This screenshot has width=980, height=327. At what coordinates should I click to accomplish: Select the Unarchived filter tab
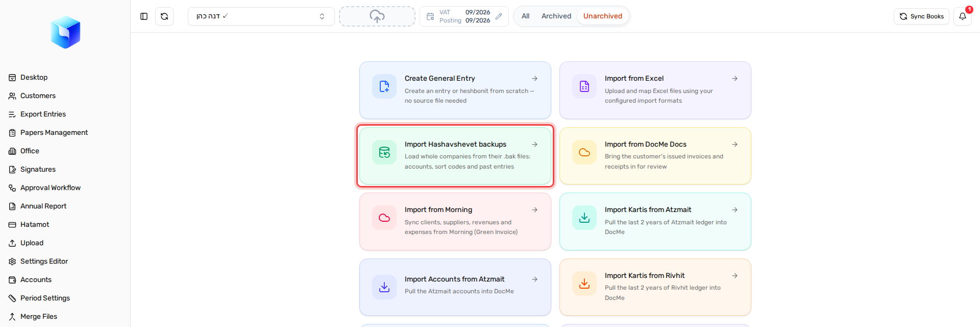[603, 16]
